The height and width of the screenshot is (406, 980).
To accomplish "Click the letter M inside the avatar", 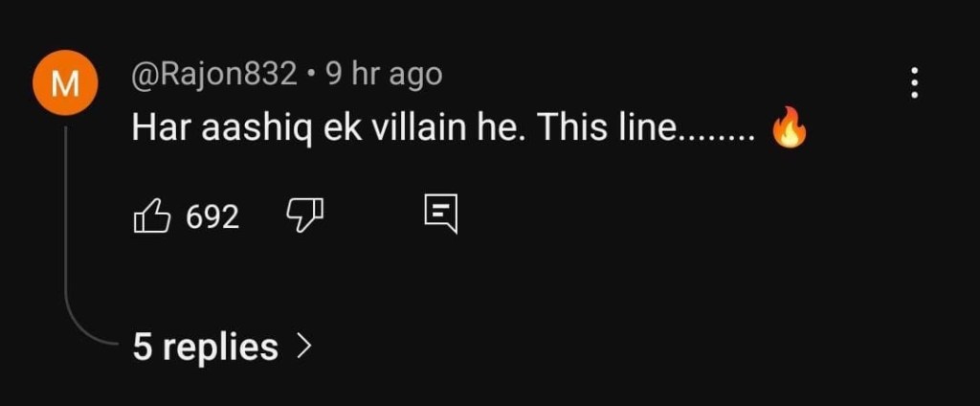I will coord(66,83).
